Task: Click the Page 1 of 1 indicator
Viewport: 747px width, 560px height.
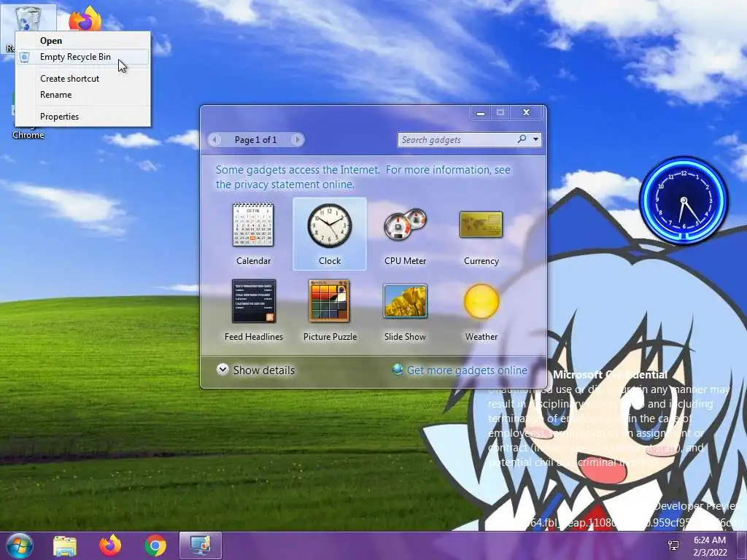Action: click(x=255, y=139)
